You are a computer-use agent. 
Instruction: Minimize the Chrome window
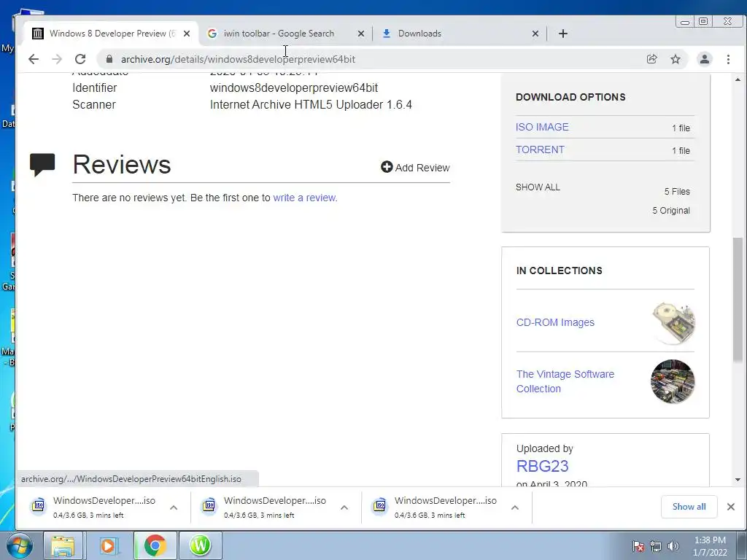[x=685, y=21]
